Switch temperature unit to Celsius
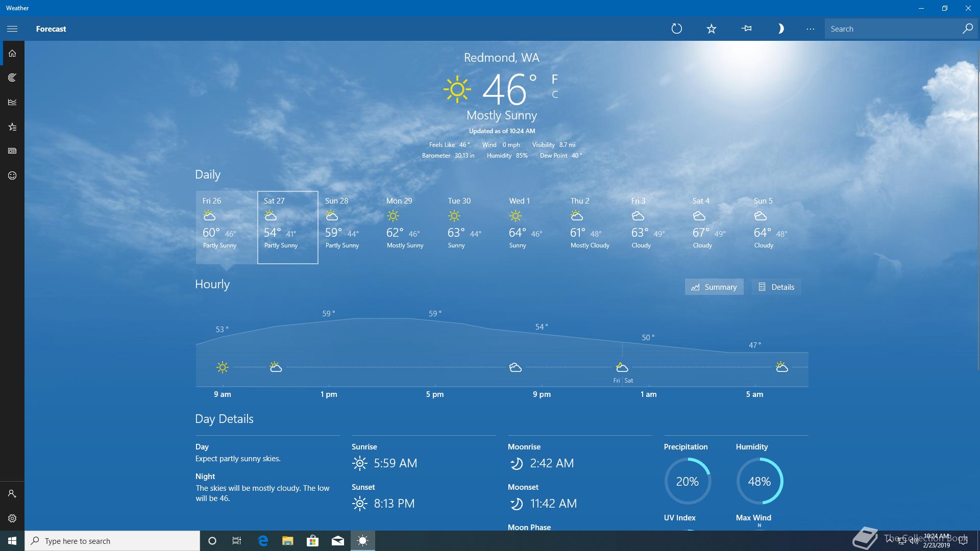This screenshot has width=980, height=551. 555,95
